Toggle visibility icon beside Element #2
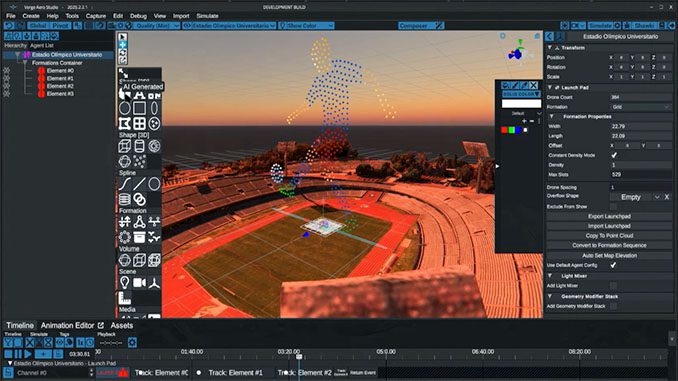This screenshot has height=381, width=678. coord(6,86)
